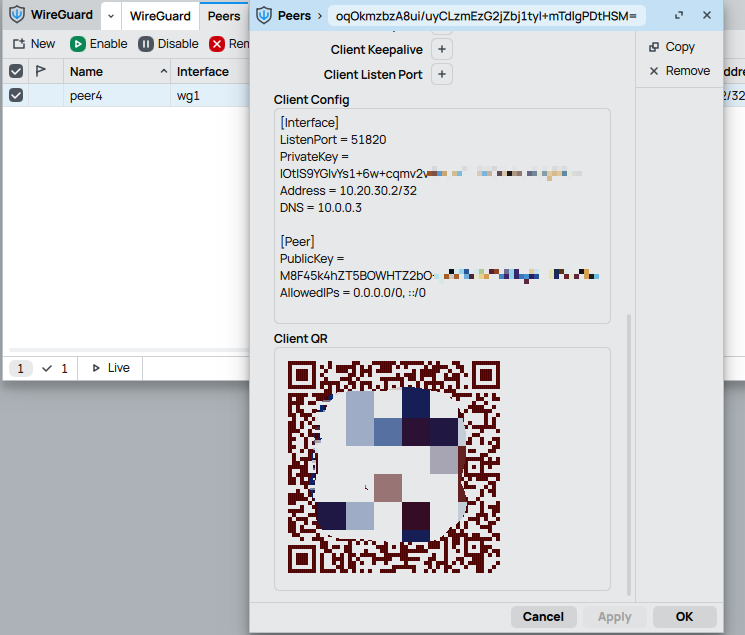Add a Client Listen Port with plus button
745x635 pixels.
click(442, 74)
